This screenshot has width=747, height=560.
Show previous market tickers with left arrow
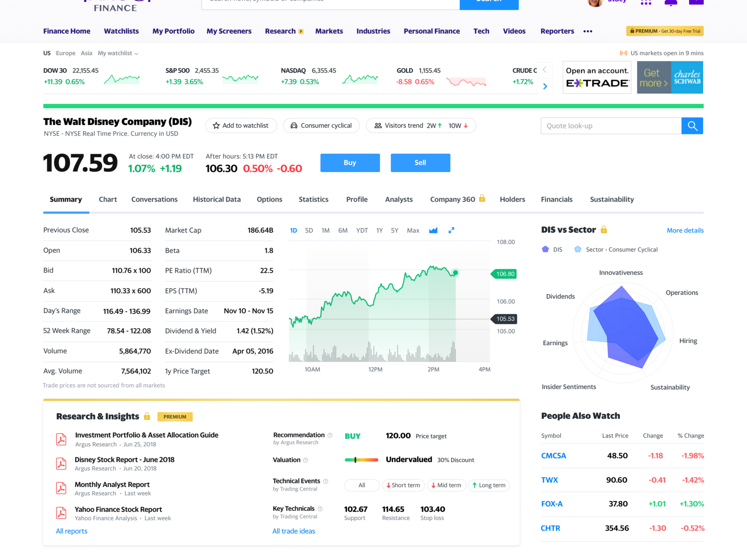click(x=544, y=70)
